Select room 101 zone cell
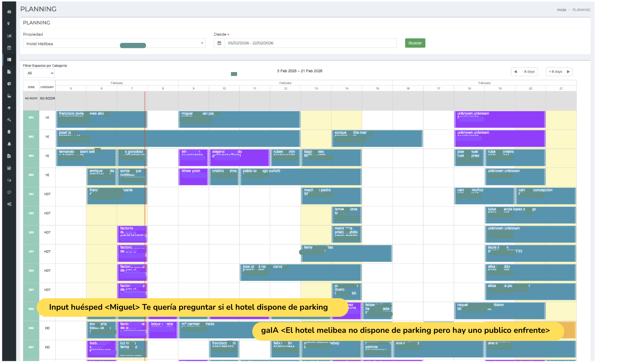The image size is (644, 362). tap(31, 194)
